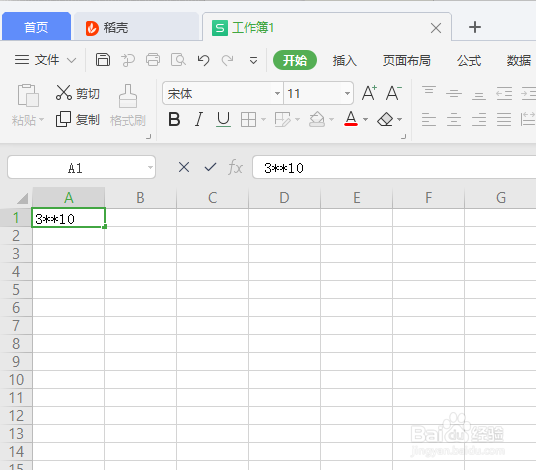This screenshot has width=536, height=470.
Task: Select 开始 ribbon tab
Action: 295,61
